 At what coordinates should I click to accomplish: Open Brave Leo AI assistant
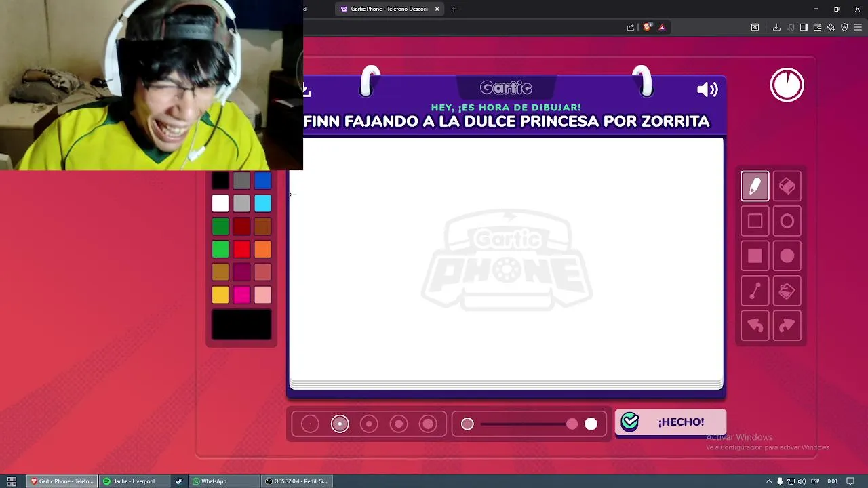point(831,27)
